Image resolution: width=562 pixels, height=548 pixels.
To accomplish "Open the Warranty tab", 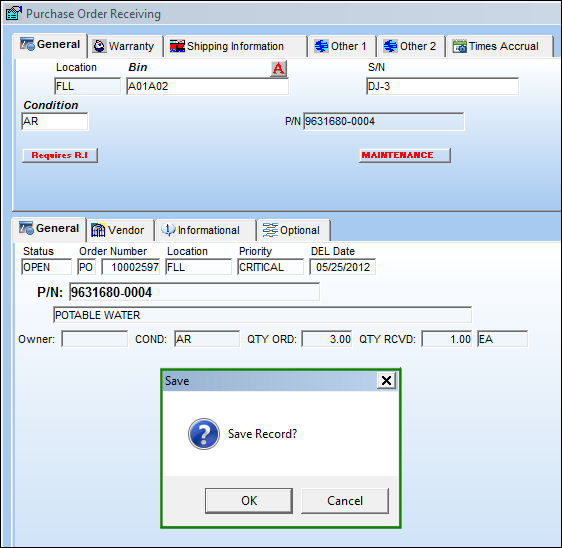I will tap(124, 46).
